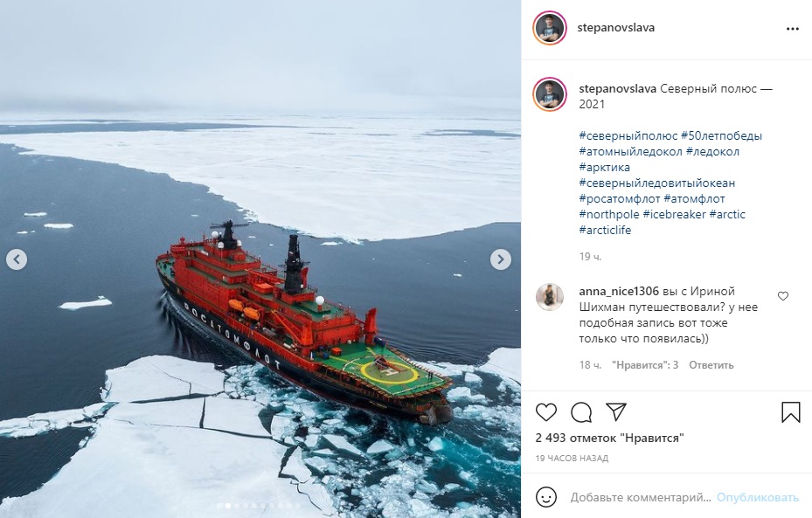Open comments via the speech bubble icon

(581, 412)
